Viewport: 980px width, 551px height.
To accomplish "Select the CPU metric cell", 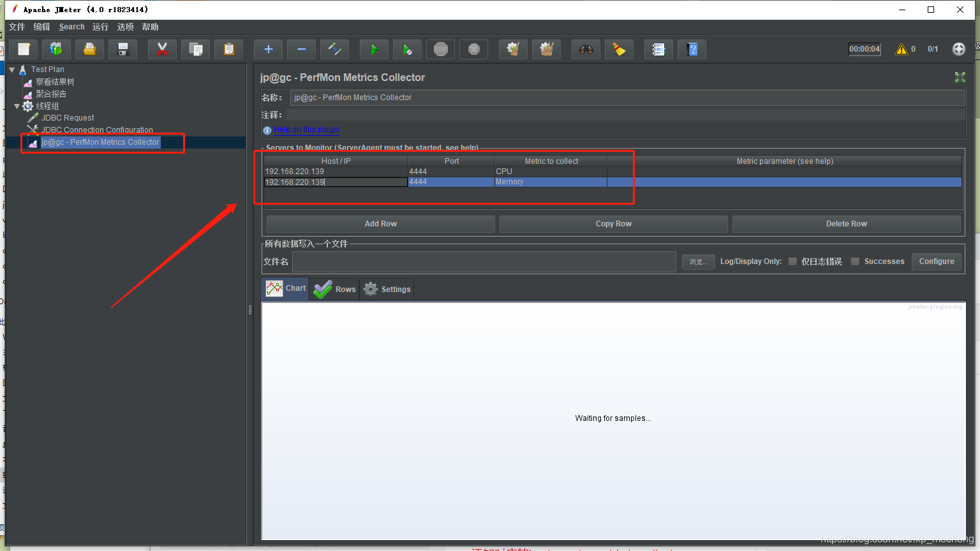I will tap(551, 172).
